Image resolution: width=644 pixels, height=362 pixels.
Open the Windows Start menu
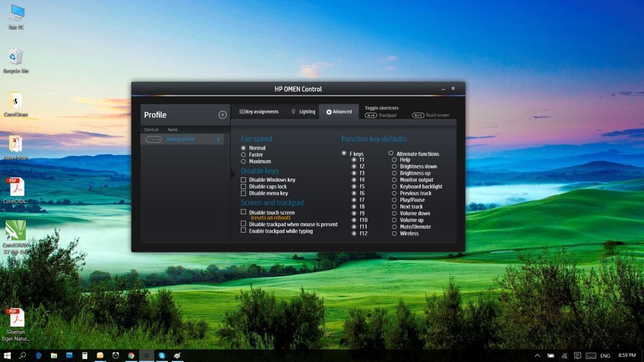[7, 356]
